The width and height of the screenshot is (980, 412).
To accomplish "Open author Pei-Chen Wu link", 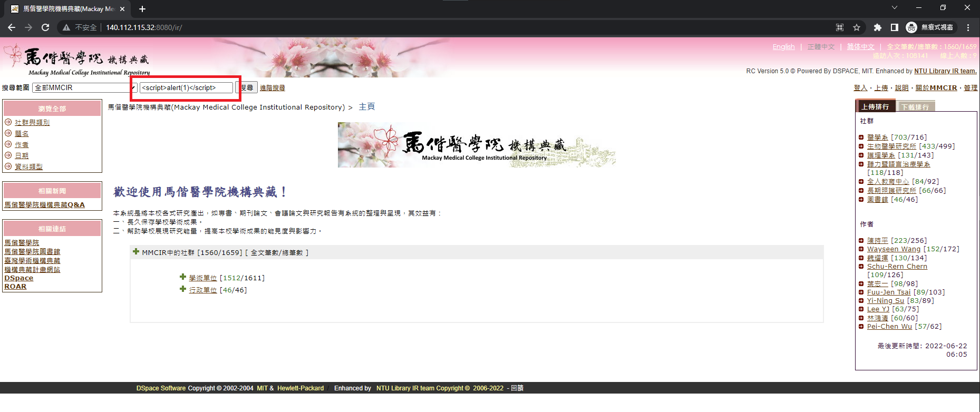I will click(x=889, y=326).
